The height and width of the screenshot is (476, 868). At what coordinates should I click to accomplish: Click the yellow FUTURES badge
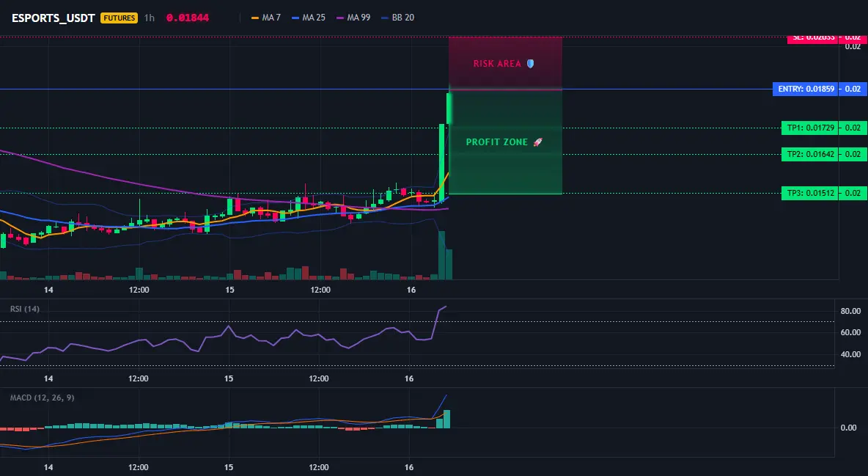point(119,18)
